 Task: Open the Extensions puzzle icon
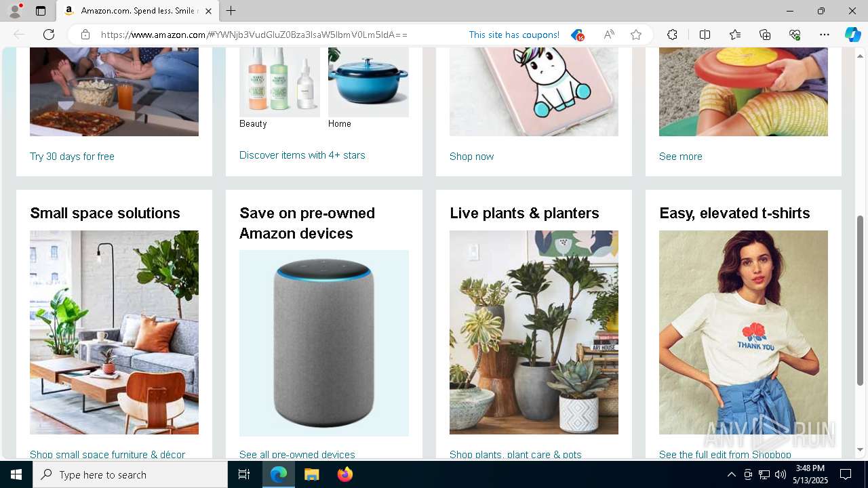coord(672,35)
